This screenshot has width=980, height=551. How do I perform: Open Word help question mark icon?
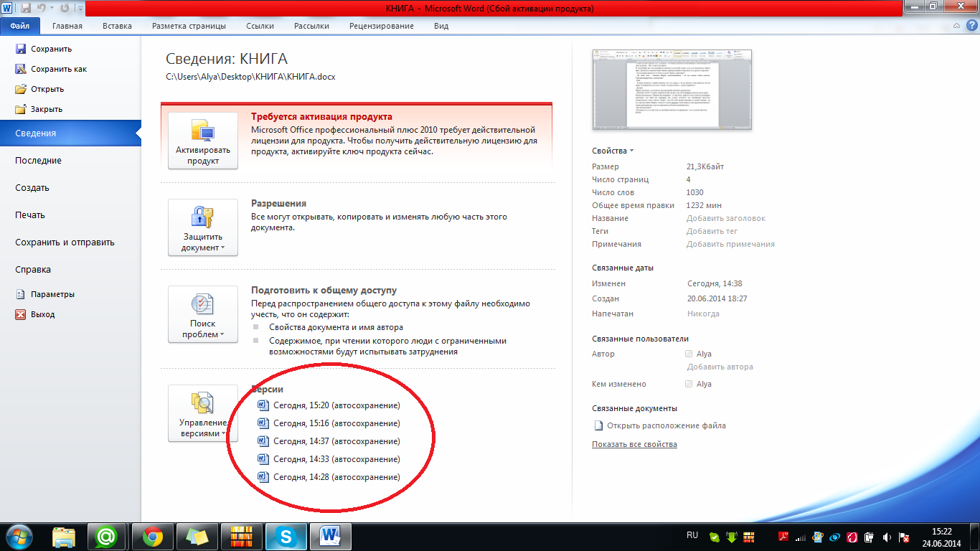971,26
